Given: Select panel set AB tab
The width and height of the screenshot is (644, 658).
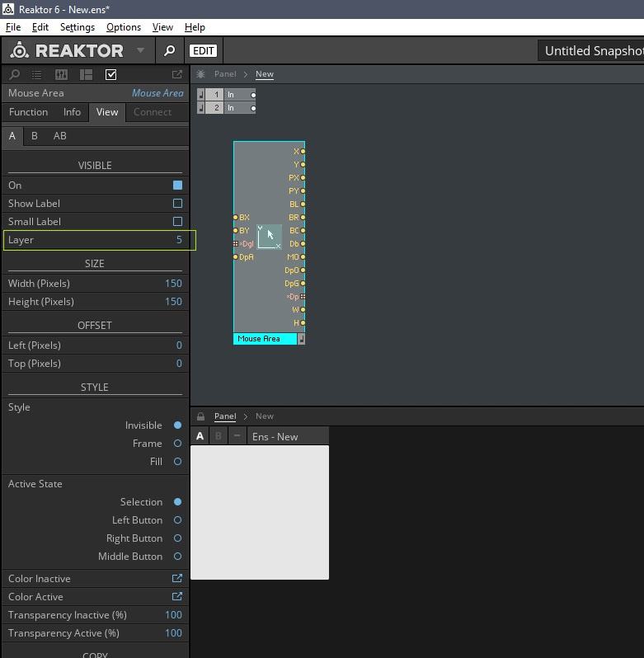Looking at the screenshot, I should coord(59,136).
